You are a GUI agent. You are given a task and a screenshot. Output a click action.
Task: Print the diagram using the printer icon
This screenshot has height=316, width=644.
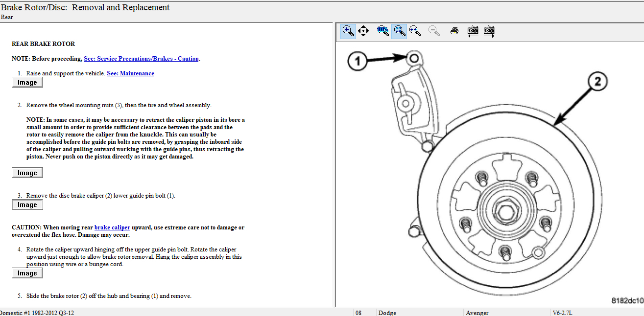tap(454, 31)
